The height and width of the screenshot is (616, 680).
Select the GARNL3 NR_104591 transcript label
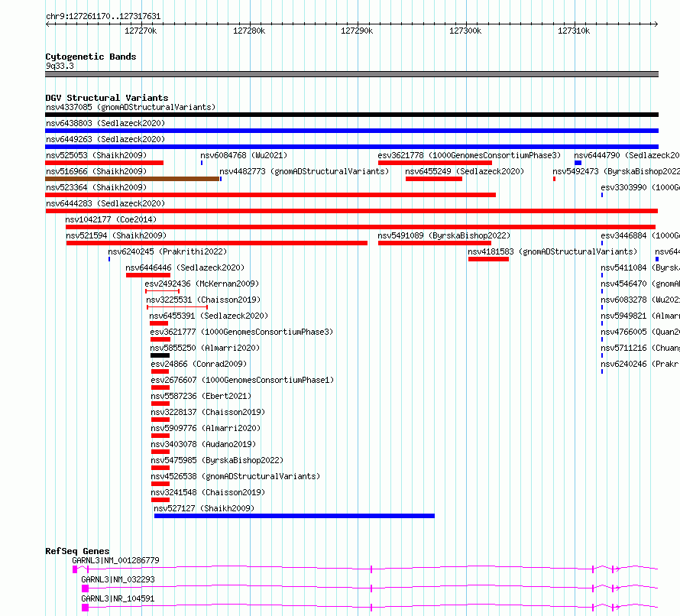coord(118,598)
